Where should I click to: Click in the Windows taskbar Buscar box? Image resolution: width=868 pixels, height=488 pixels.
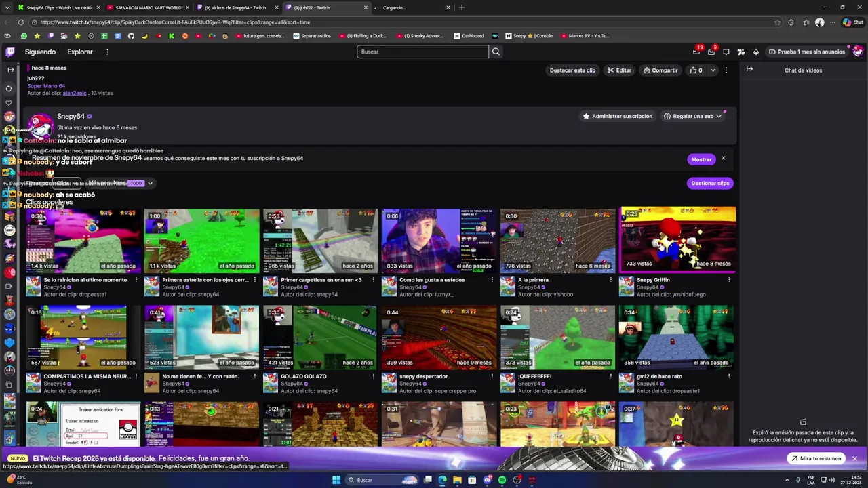[383, 480]
